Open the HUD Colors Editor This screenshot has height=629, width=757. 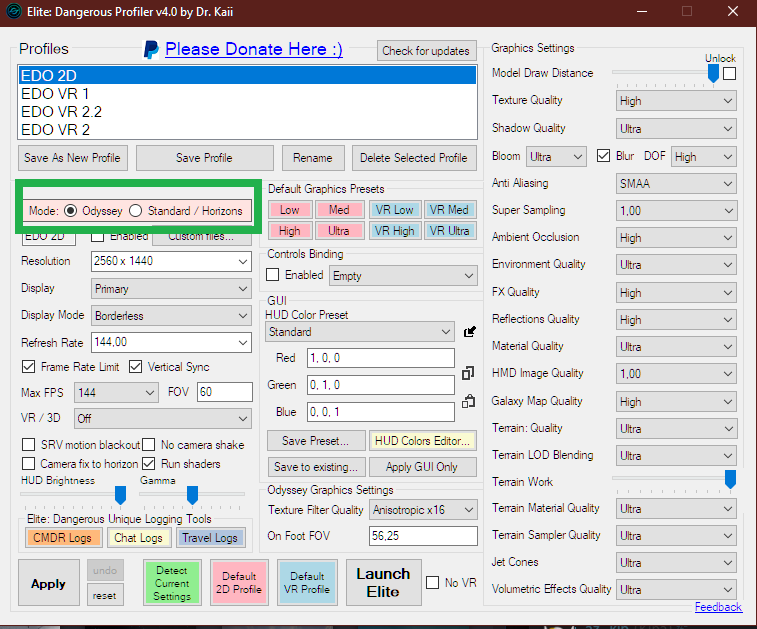click(422, 441)
